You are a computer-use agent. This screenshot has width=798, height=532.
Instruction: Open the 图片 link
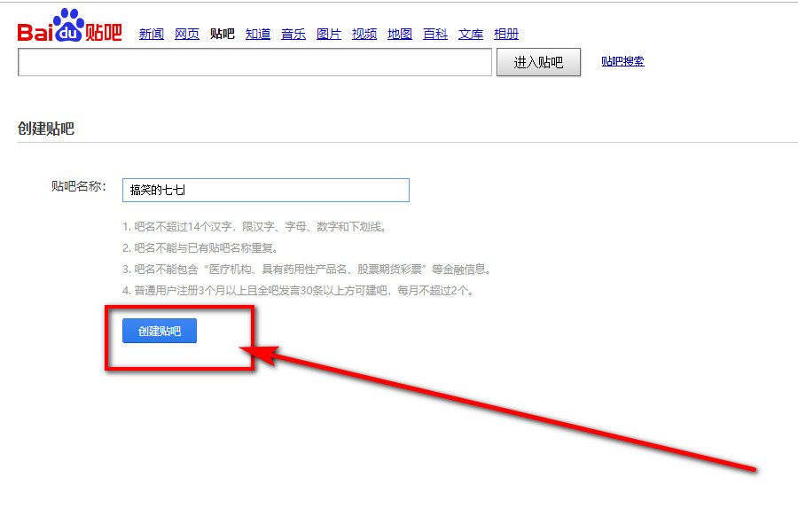[x=328, y=35]
